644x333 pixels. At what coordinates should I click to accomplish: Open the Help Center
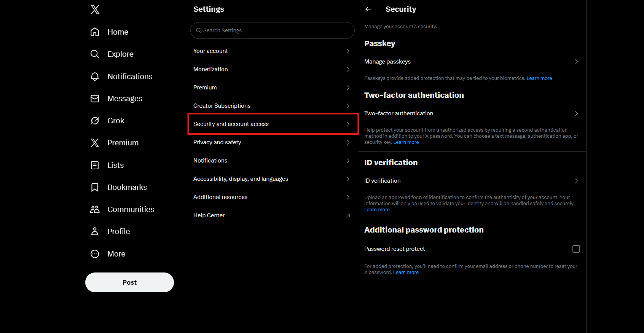[x=272, y=215]
